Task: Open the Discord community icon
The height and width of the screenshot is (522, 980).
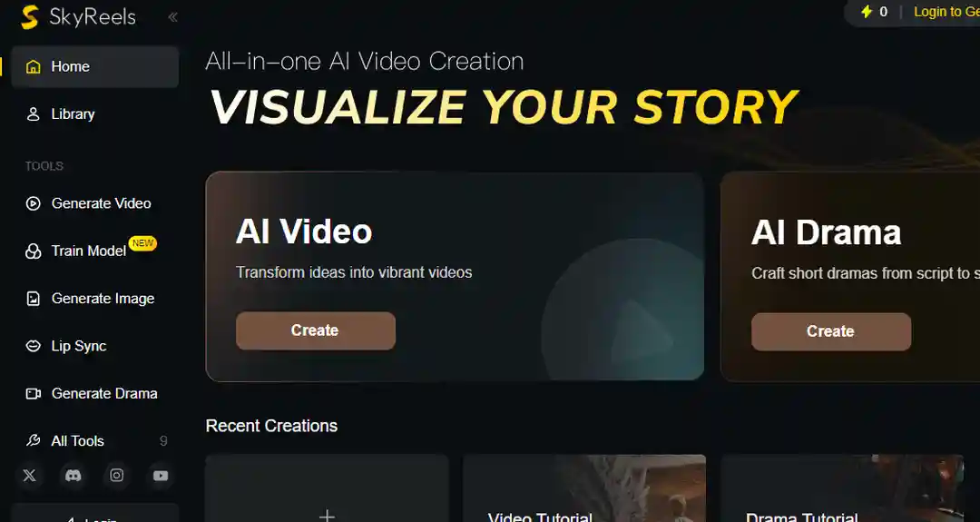Action: (x=73, y=476)
